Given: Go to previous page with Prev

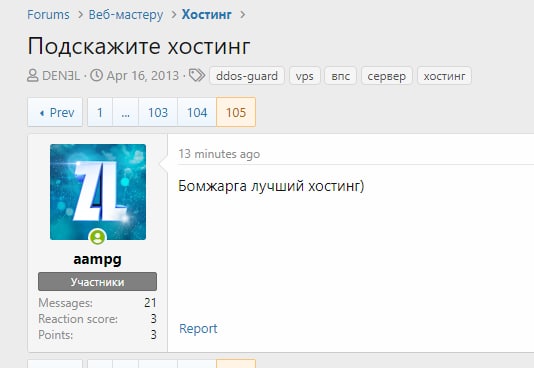Looking at the screenshot, I should click(55, 112).
